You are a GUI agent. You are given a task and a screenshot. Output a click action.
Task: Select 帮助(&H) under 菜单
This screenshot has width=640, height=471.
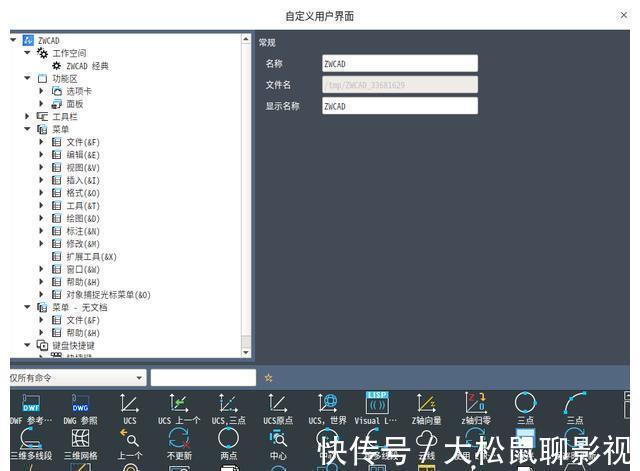coord(83,282)
